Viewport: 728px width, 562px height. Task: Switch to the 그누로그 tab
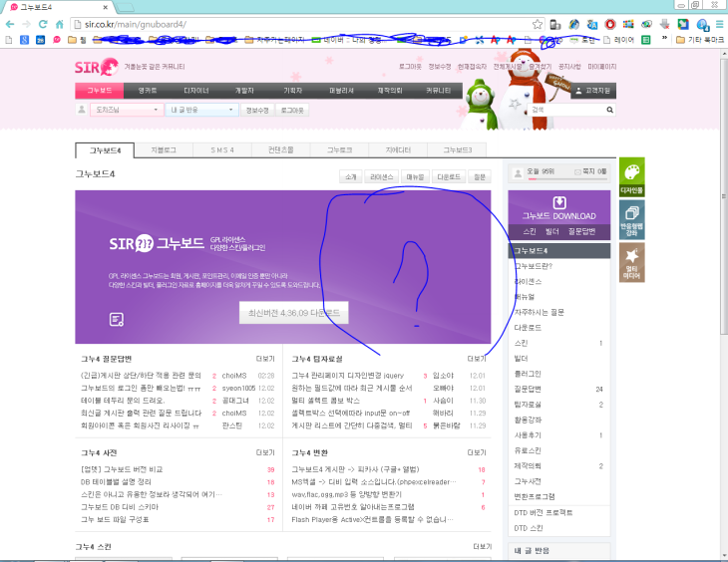339,149
